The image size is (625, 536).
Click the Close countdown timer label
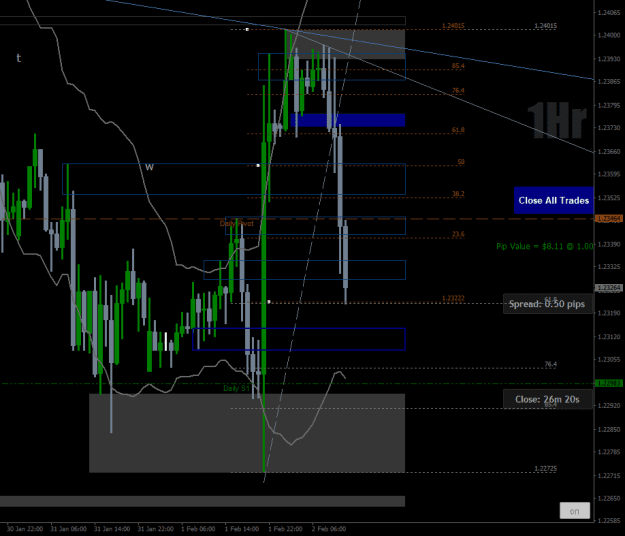click(x=547, y=399)
